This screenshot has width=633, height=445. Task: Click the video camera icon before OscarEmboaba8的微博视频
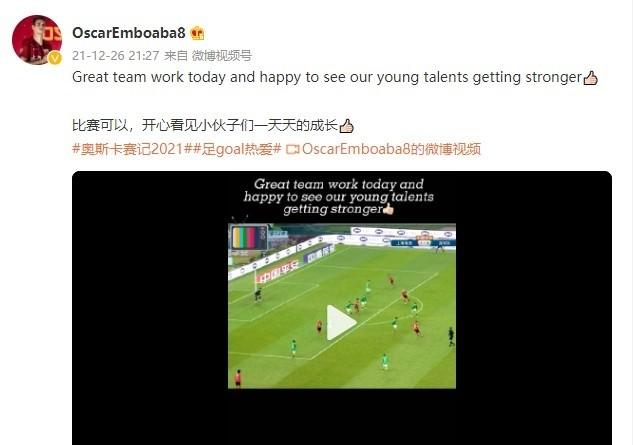pyautogui.click(x=292, y=149)
